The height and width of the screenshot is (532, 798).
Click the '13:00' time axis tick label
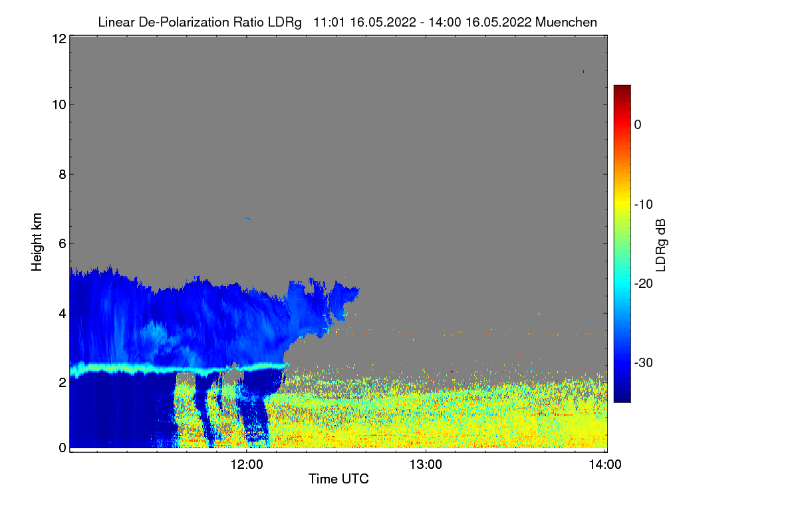pyautogui.click(x=426, y=465)
